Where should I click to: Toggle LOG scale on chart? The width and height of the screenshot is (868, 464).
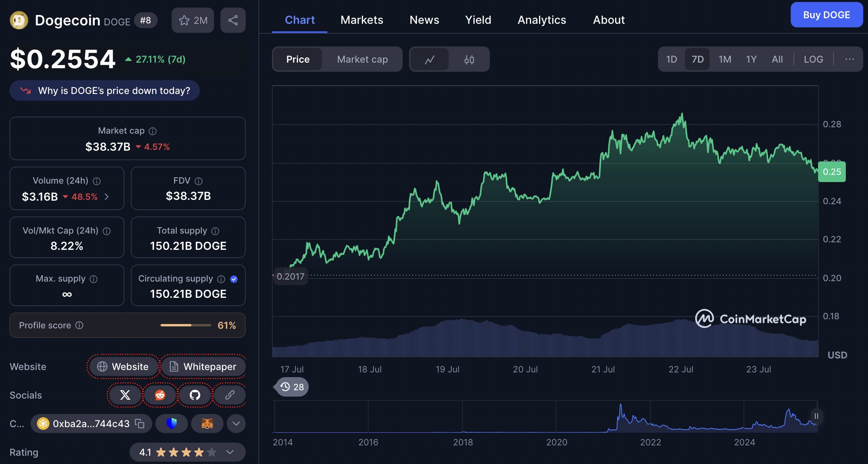(813, 59)
